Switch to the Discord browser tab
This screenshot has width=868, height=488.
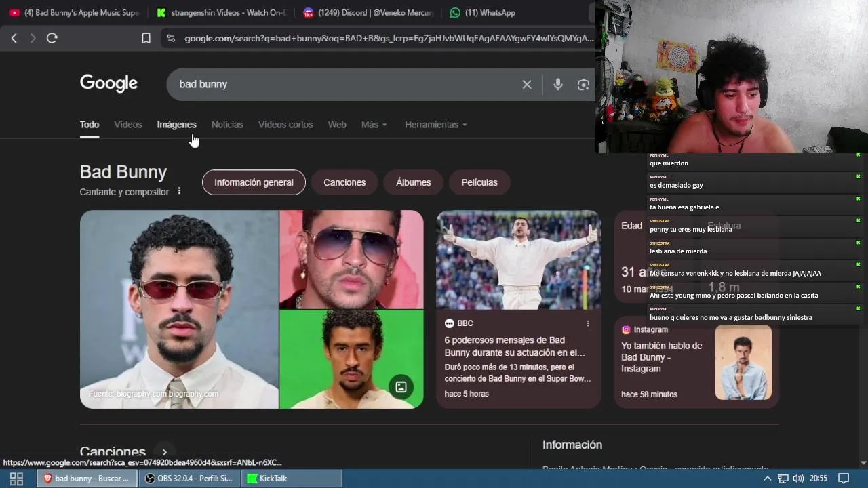point(369,12)
